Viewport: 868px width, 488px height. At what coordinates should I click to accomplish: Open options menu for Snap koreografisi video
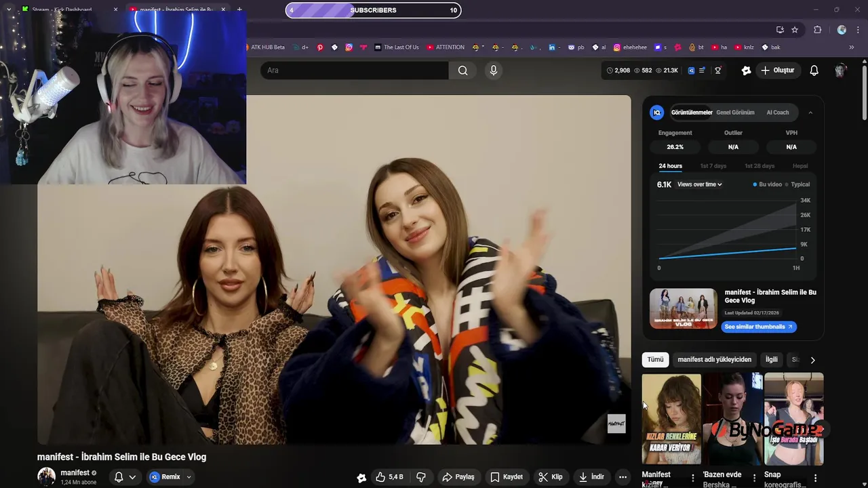[x=815, y=479]
